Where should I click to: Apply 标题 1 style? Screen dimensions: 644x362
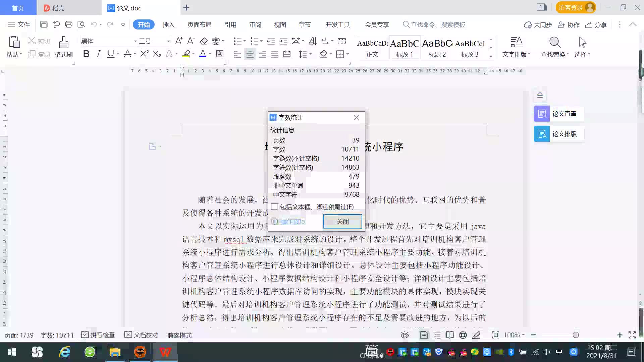click(x=405, y=48)
